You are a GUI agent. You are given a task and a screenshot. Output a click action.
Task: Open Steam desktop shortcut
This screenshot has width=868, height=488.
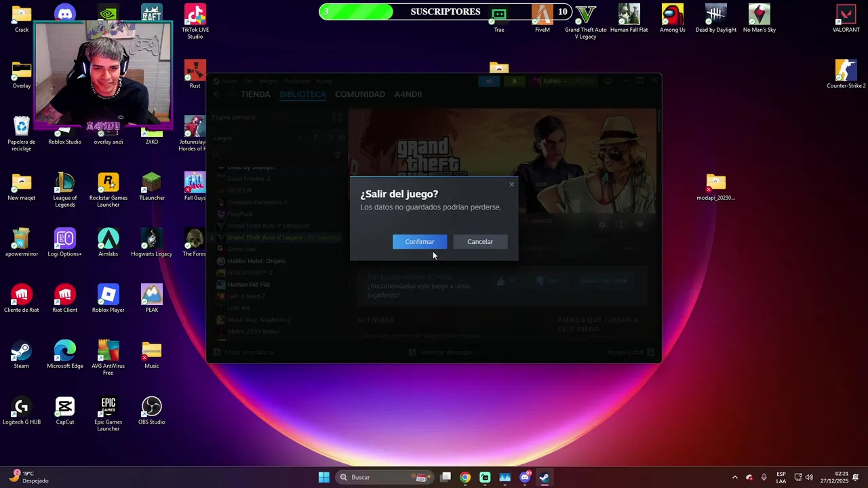click(x=22, y=355)
